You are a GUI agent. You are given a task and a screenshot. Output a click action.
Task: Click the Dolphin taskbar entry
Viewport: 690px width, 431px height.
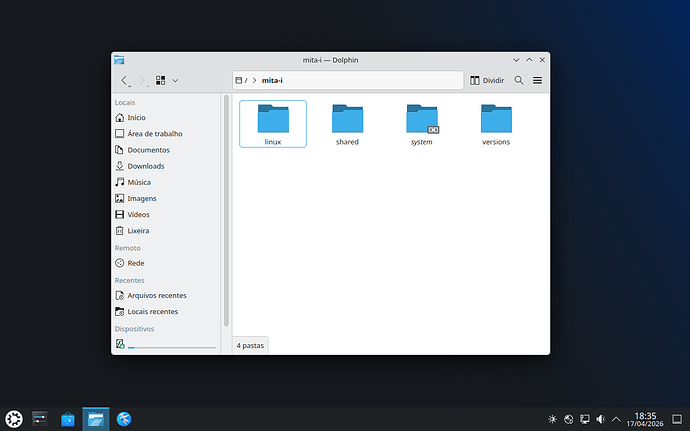[95, 419]
